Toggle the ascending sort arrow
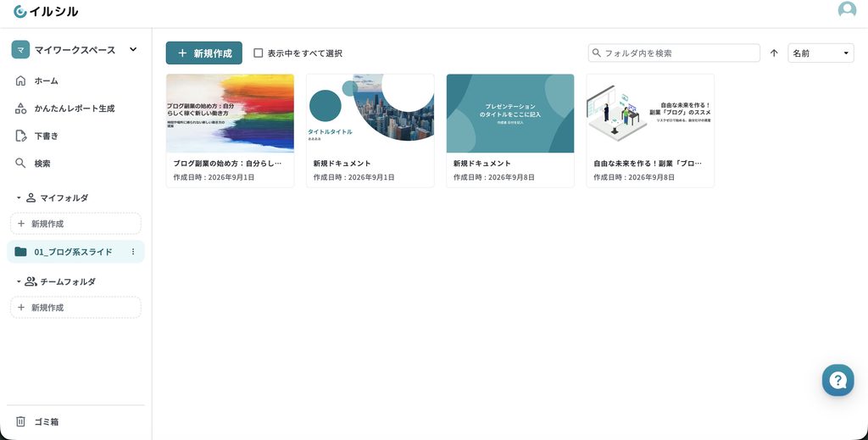This screenshot has height=440, width=868. [x=774, y=53]
